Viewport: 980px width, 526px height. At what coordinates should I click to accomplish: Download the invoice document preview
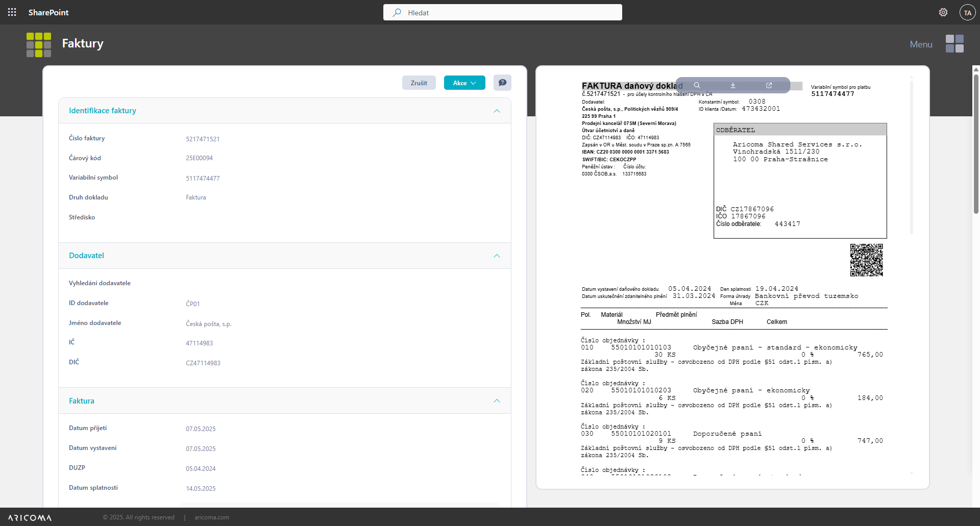pyautogui.click(x=733, y=85)
